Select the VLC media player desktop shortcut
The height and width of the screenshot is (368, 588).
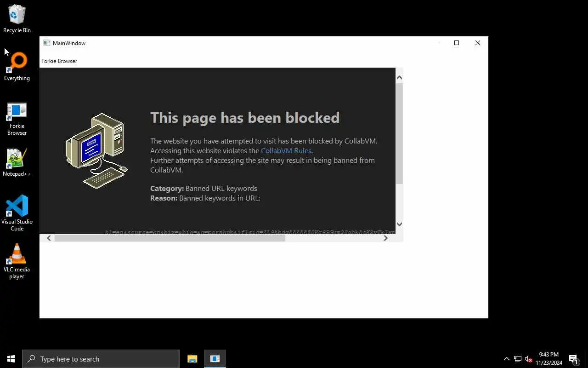17,261
